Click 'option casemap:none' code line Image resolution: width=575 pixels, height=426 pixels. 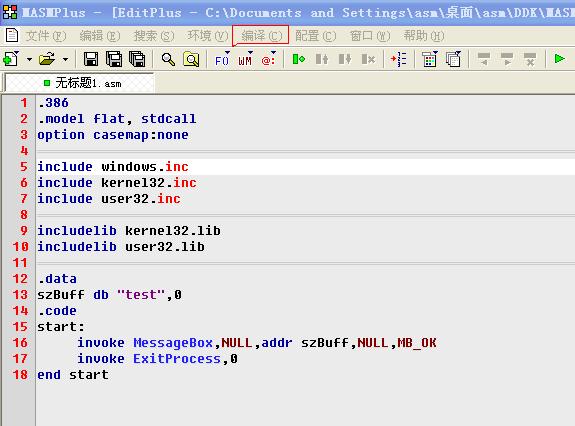[x=113, y=135]
